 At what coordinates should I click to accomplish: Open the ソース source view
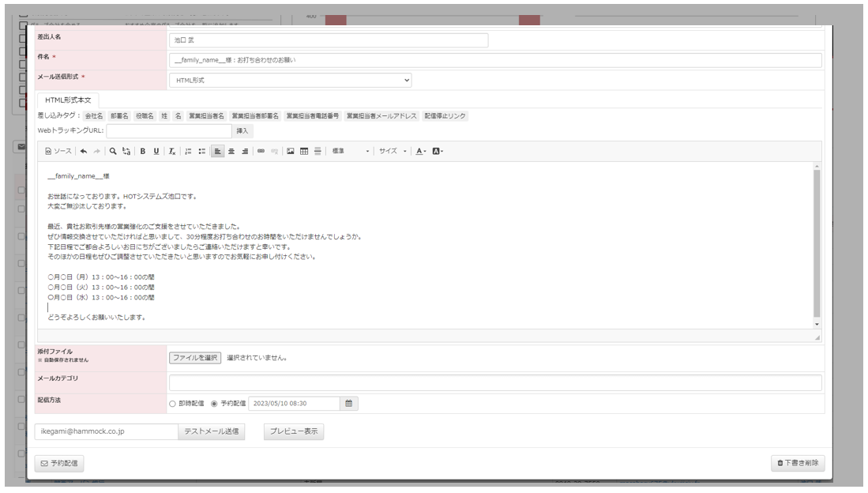click(x=58, y=151)
